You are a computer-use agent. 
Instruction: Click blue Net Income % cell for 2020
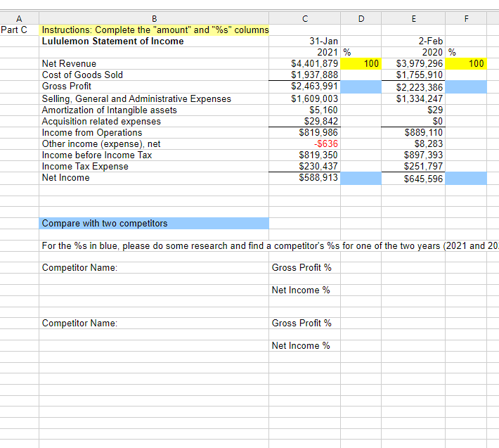tap(466, 179)
